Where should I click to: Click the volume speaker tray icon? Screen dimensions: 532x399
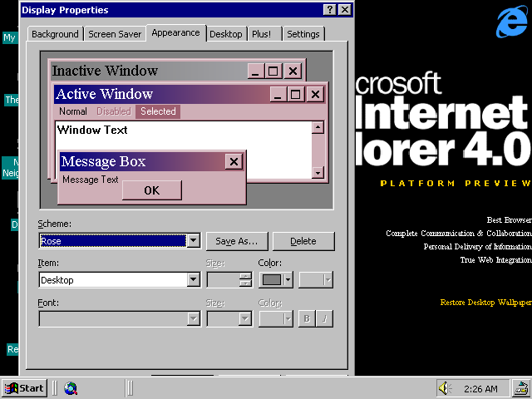[445, 388]
